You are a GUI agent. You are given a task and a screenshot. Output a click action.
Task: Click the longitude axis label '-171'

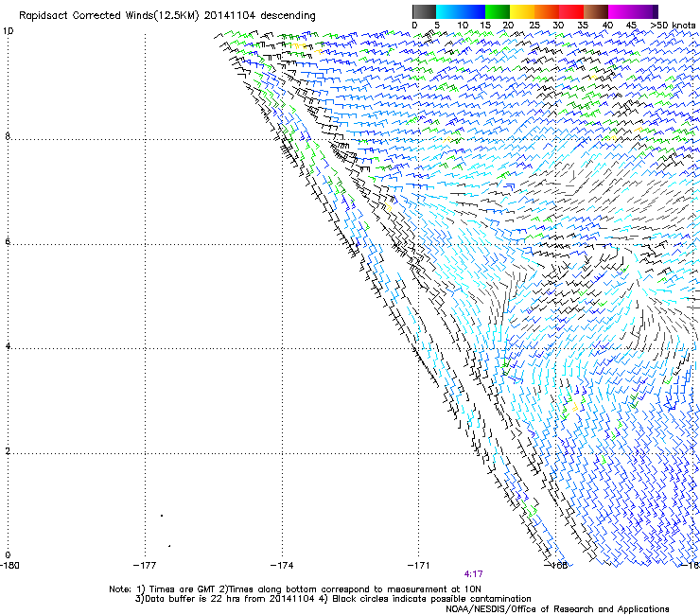pyautogui.click(x=418, y=566)
